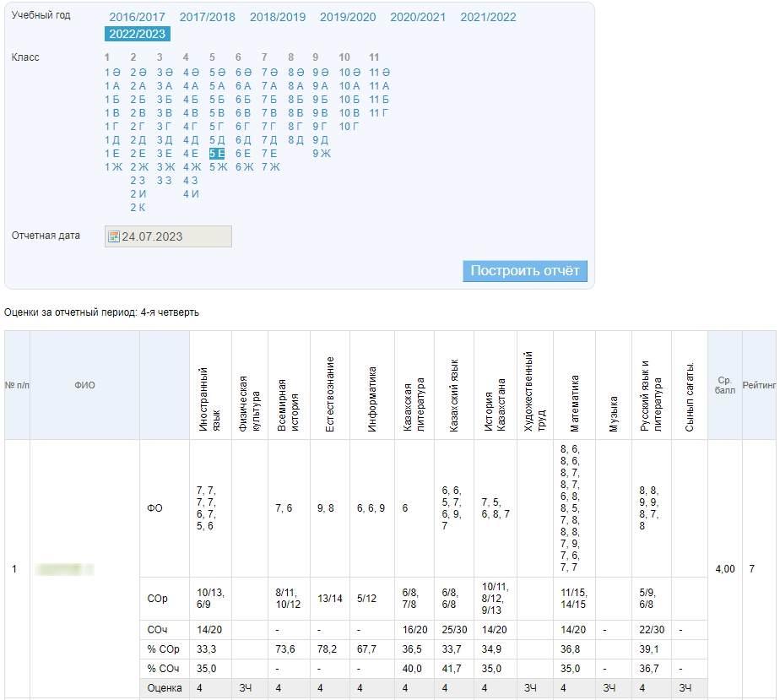Pick class 10 Г
Screen dimensions: 780x700
point(349,127)
